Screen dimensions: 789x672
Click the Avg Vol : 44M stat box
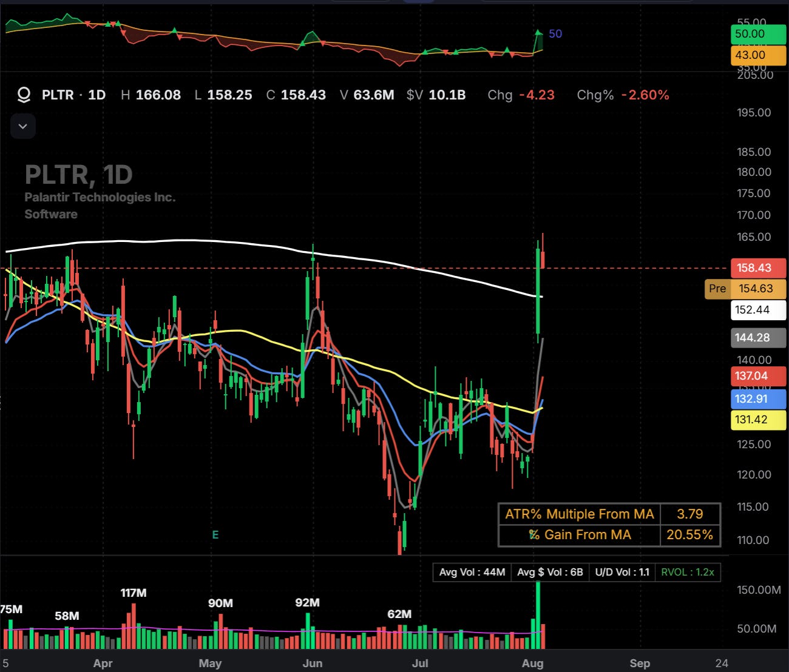click(472, 572)
